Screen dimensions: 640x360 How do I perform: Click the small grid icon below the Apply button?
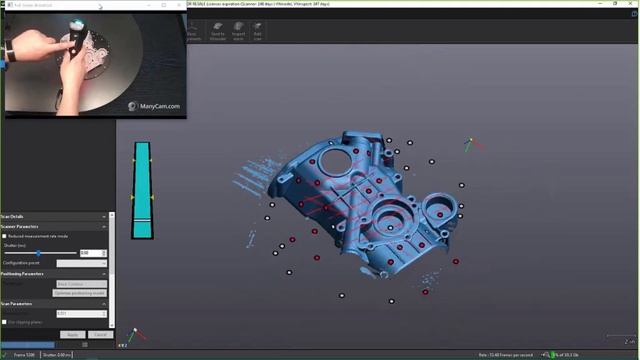(x=85, y=345)
